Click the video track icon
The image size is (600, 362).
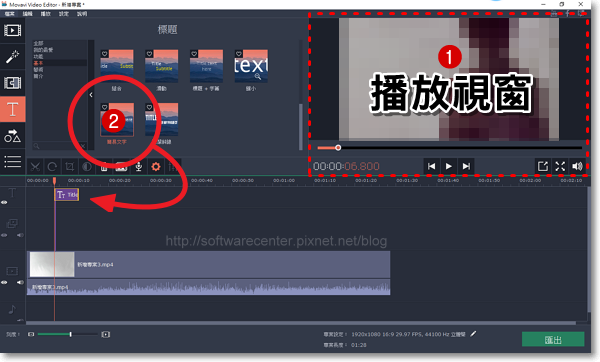pyautogui.click(x=12, y=271)
